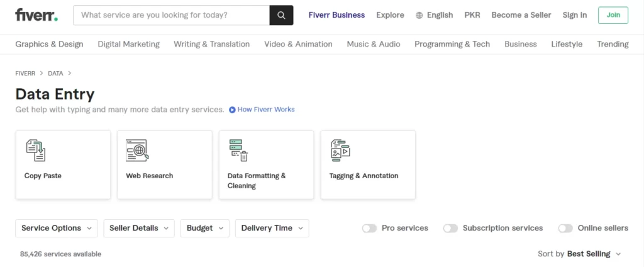The image size is (644, 267).
Task: Open the Sort by Best Selling dropdown
Action: [579, 254]
